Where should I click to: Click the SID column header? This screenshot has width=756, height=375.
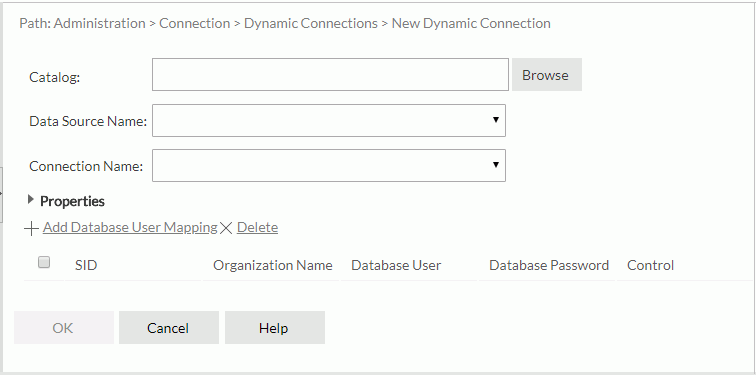[x=86, y=266]
